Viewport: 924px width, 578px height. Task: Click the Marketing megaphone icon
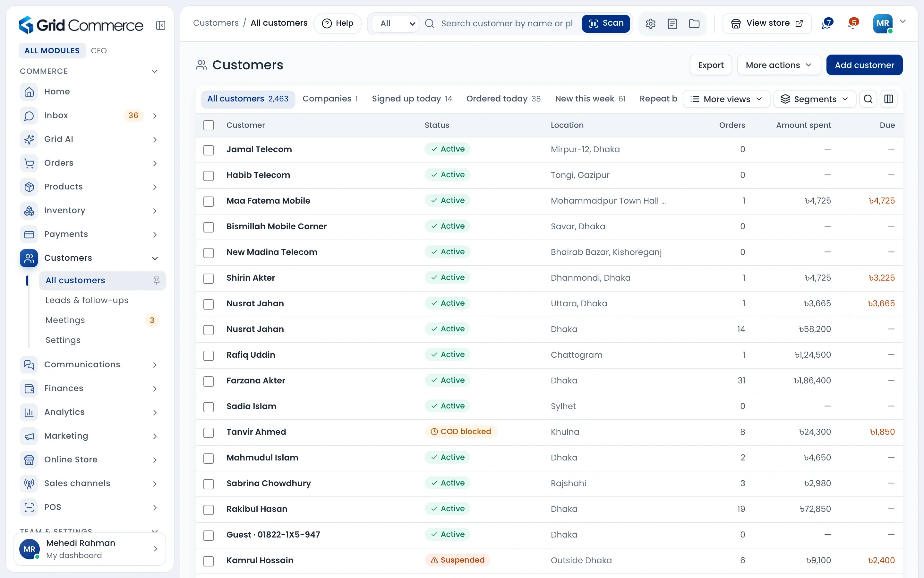[29, 436]
